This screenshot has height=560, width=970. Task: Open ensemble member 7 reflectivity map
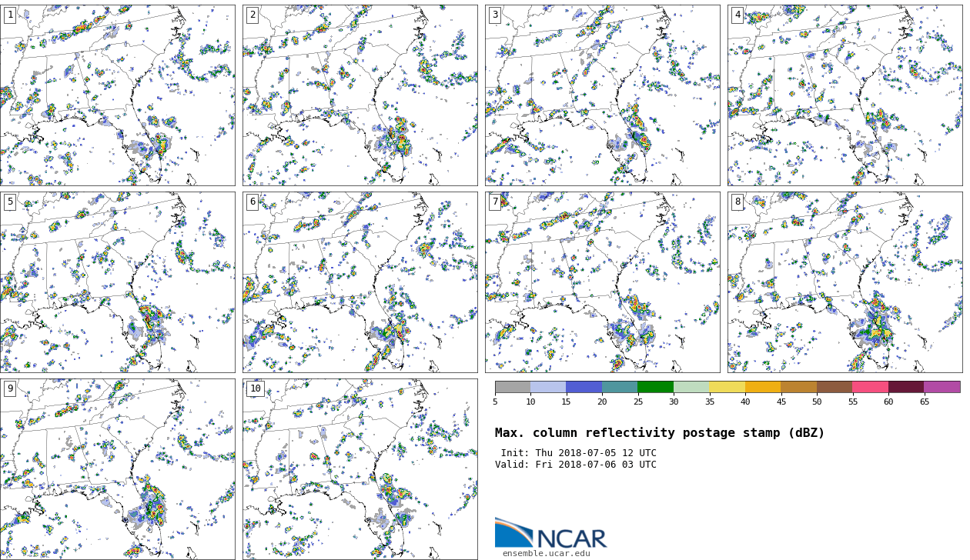pyautogui.click(x=602, y=282)
